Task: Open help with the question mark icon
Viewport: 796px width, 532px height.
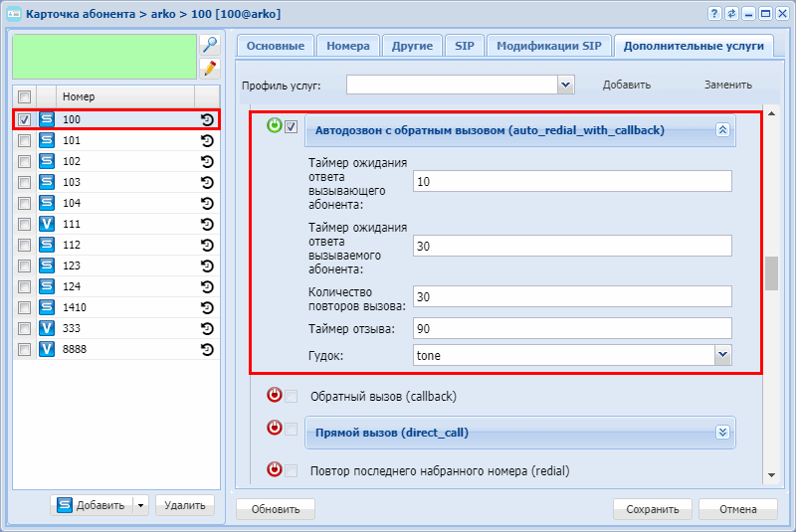Action: coord(714,14)
